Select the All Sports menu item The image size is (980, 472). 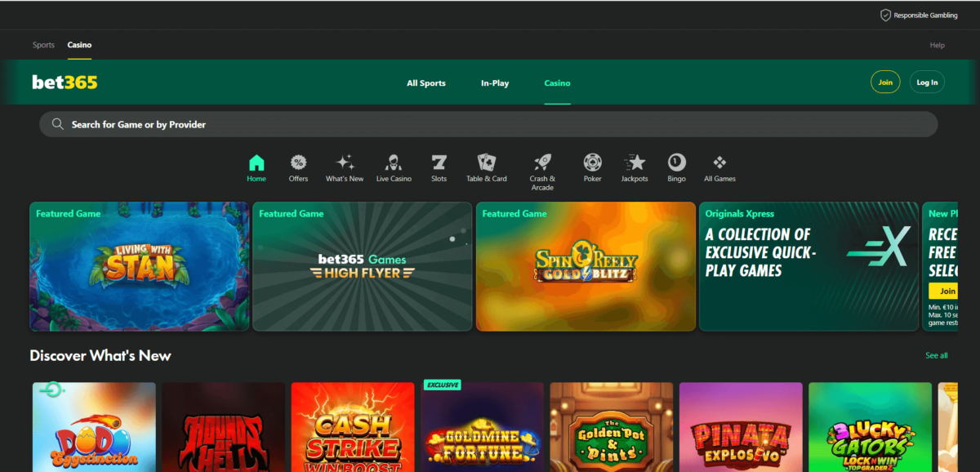425,82
